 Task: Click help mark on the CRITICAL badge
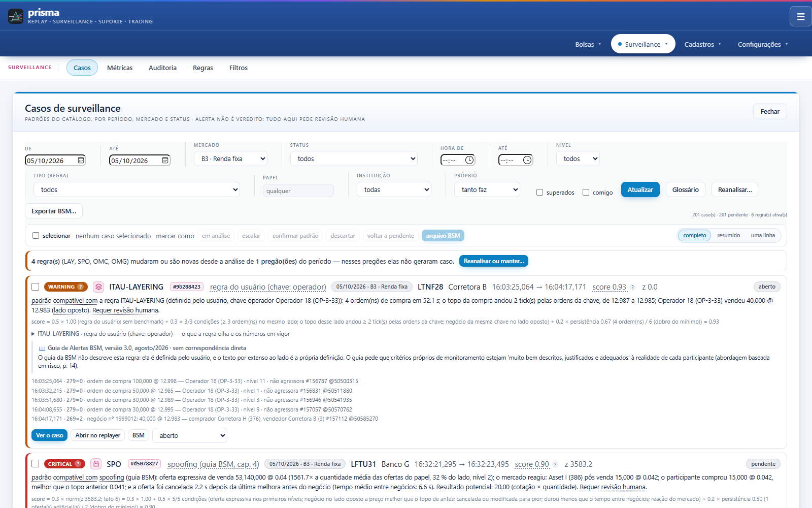coord(78,464)
